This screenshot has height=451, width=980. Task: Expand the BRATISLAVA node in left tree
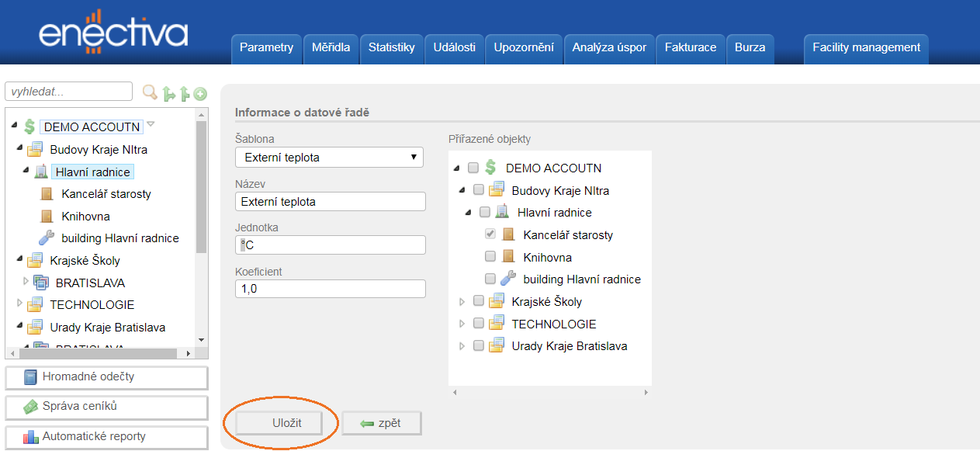pos(24,283)
